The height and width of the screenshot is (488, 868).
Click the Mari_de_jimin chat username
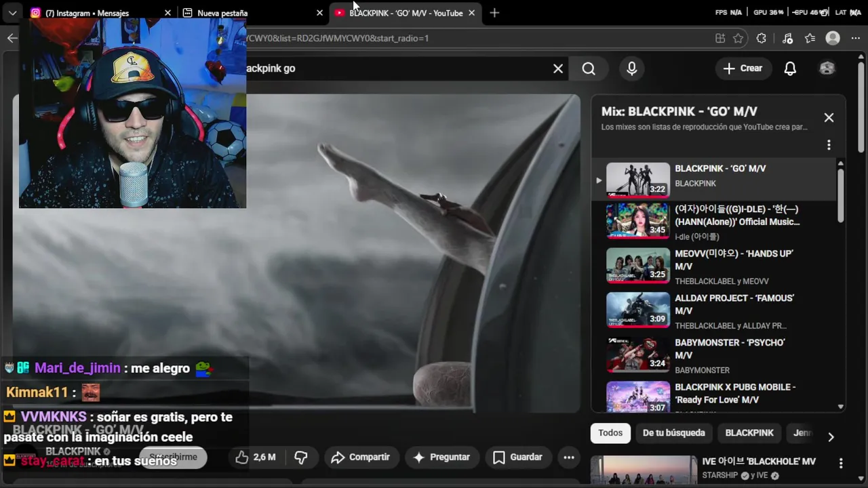[77, 368]
